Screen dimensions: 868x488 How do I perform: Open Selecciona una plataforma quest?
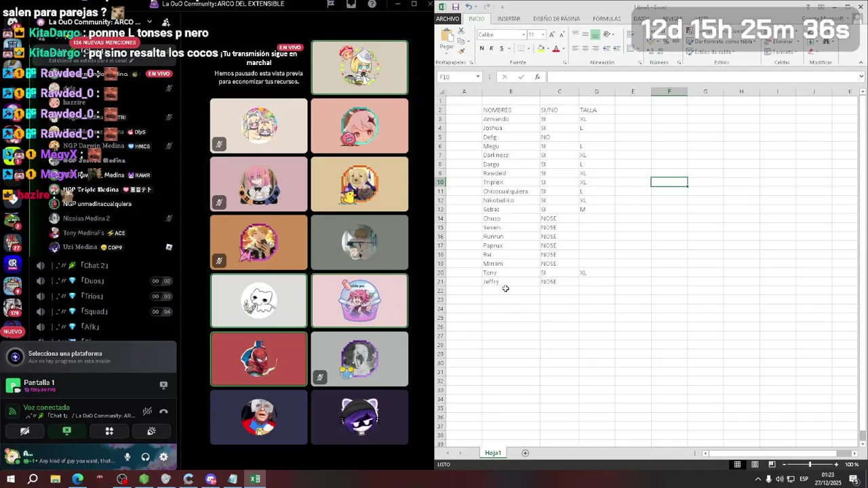pos(88,357)
